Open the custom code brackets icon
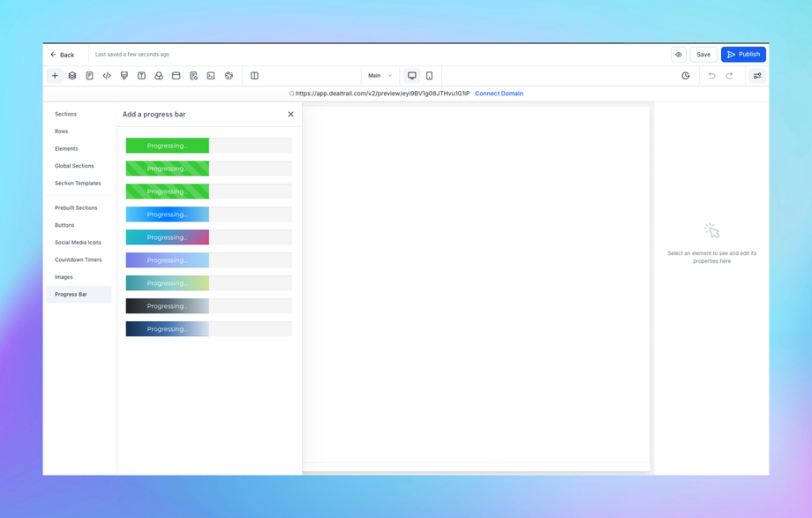This screenshot has width=812, height=518. [x=107, y=76]
